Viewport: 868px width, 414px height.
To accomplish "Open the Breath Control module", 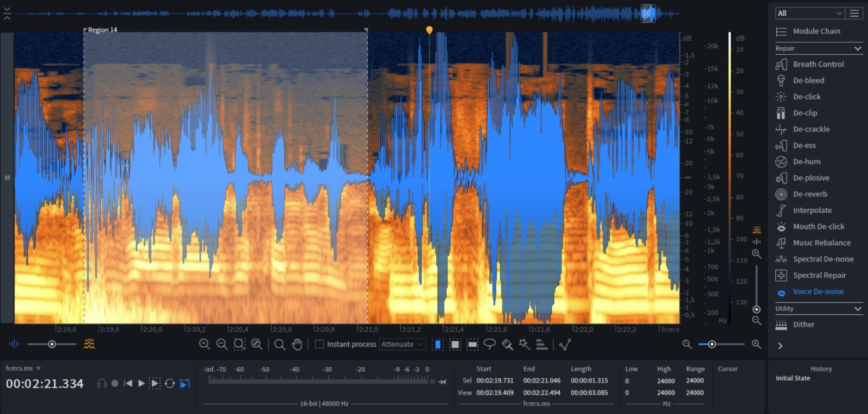I will (818, 64).
